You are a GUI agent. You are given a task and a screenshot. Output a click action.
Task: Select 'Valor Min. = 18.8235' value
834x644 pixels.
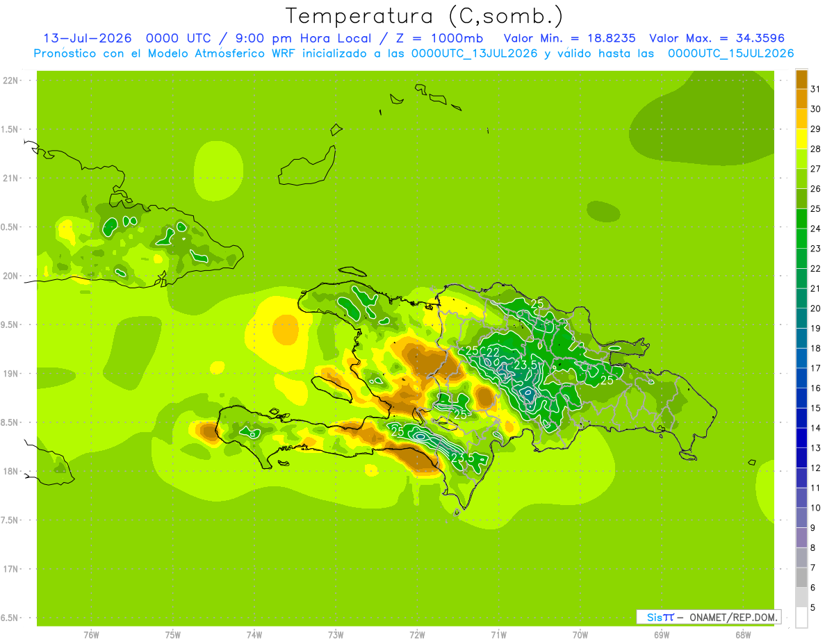(569, 38)
